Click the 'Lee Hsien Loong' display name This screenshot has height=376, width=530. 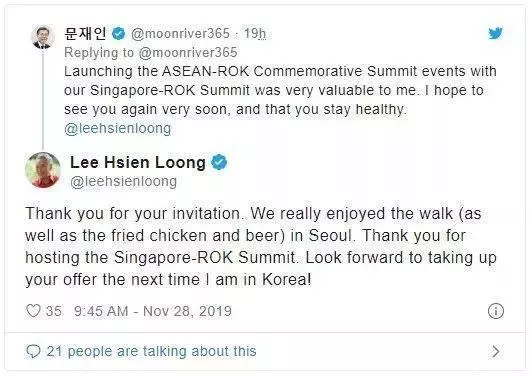[138, 162]
